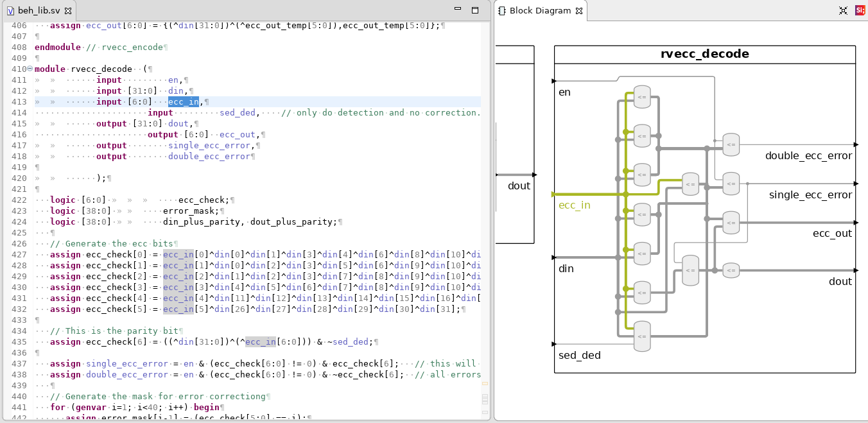Click the single_ecc_error label in diagram
Viewport: 868px width, 423px height.
[x=811, y=194]
